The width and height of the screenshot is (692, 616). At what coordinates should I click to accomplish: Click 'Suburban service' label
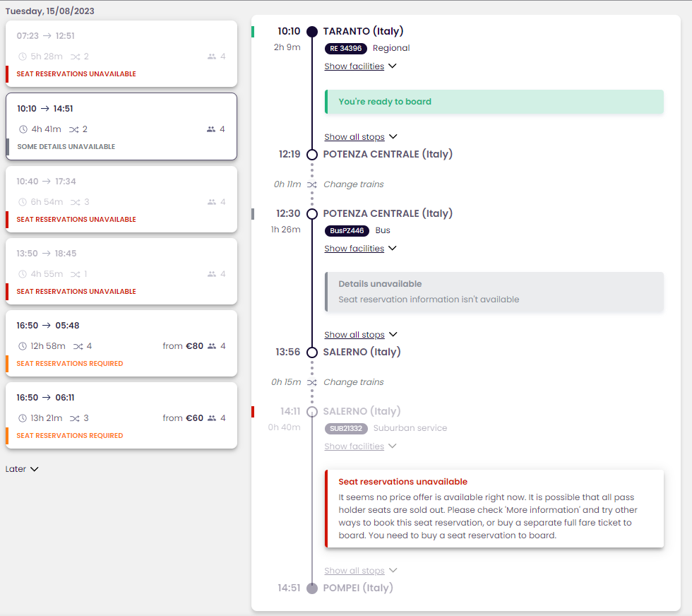pos(410,428)
